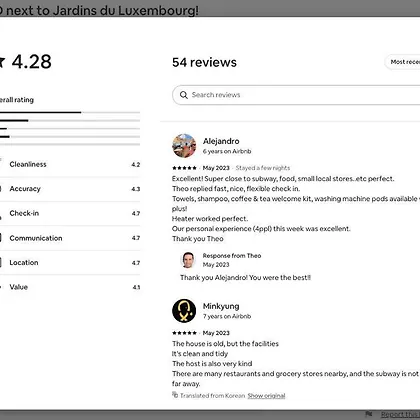Image resolution: width=420 pixels, height=420 pixels.
Task: Open the Report this listing link
Action: [400, 414]
